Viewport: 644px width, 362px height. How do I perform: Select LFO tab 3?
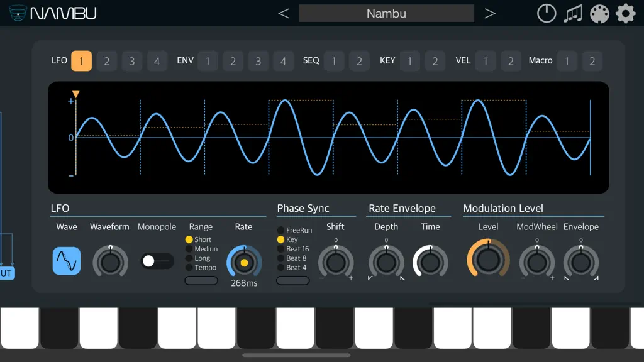point(132,61)
